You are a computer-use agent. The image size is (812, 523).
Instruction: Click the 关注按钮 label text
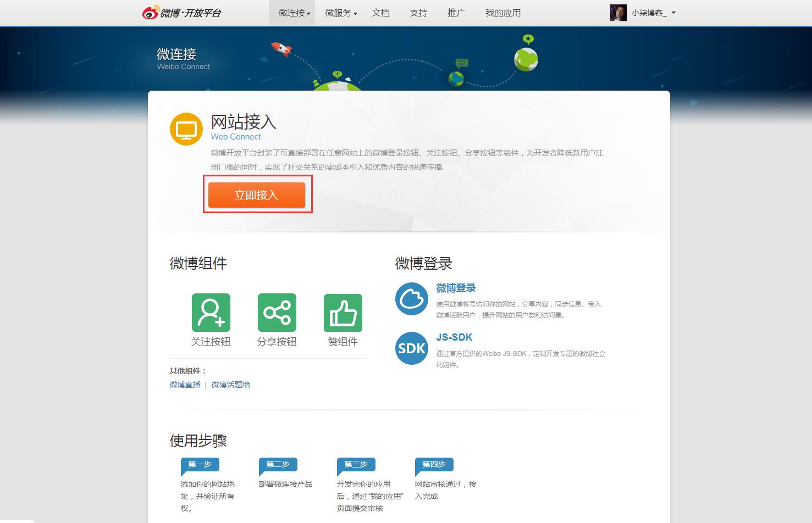(211, 342)
